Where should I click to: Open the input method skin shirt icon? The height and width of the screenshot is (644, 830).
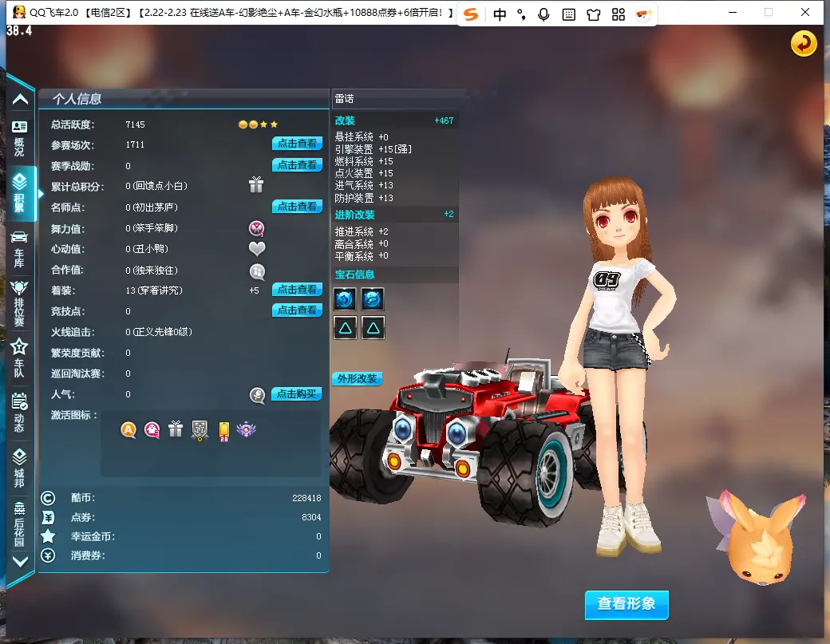click(594, 14)
